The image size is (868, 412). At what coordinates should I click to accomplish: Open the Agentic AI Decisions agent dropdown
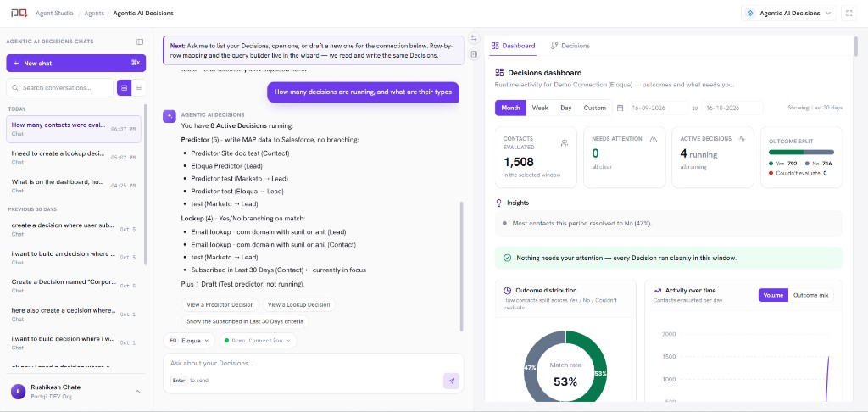tap(788, 14)
